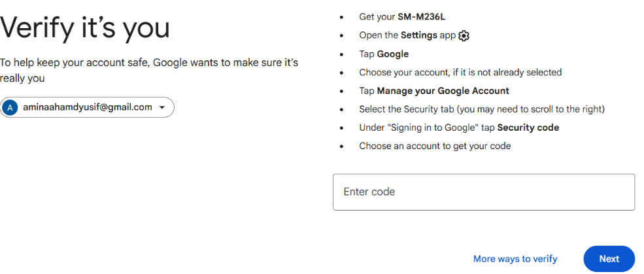Screen dimensions: 644x274
Task: Click "Choose an account to get your code" line
Action: click(x=435, y=146)
